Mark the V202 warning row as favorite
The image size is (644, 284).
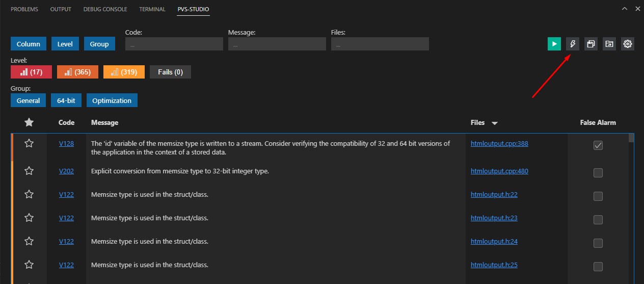tap(29, 171)
